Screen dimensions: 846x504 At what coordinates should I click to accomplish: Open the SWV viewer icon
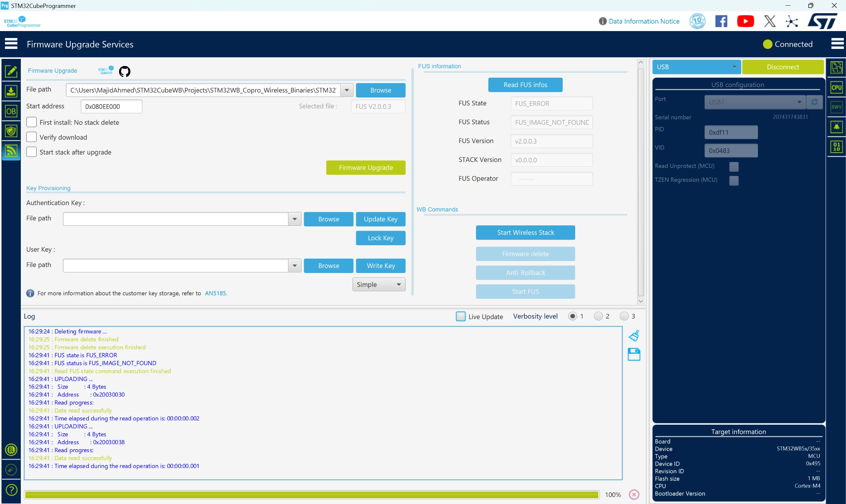836,107
